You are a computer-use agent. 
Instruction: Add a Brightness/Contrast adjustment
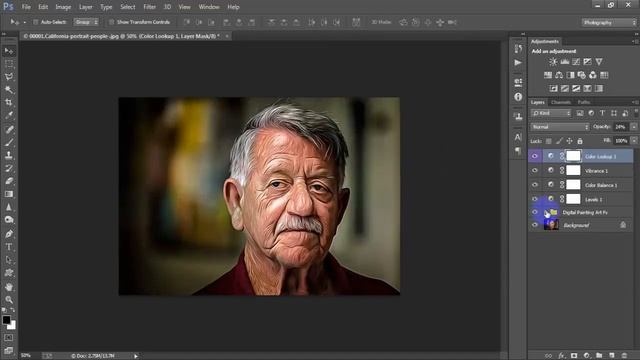pos(553,62)
